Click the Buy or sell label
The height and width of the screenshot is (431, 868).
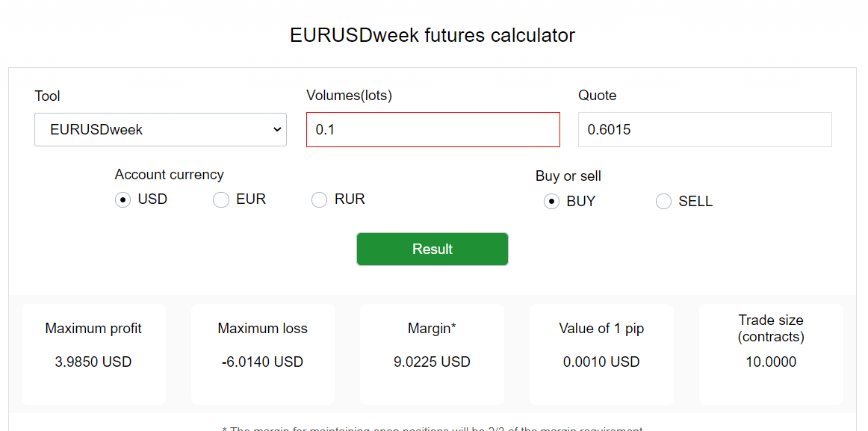click(x=568, y=176)
